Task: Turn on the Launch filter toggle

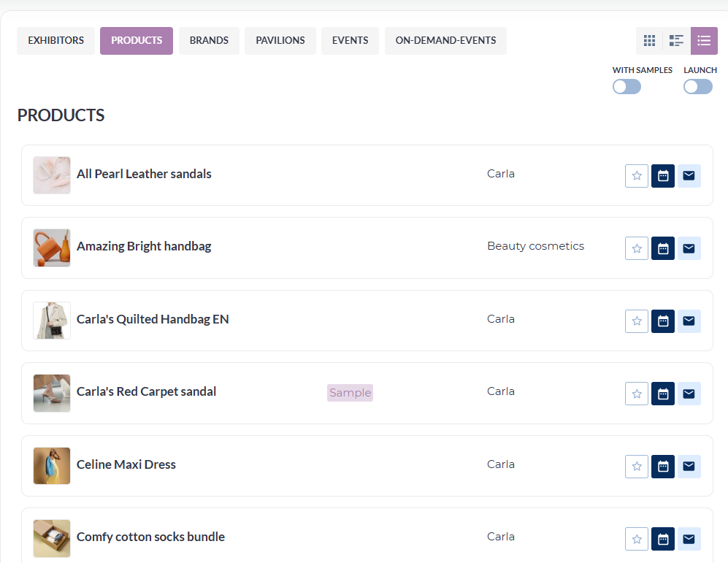Action: [x=698, y=87]
